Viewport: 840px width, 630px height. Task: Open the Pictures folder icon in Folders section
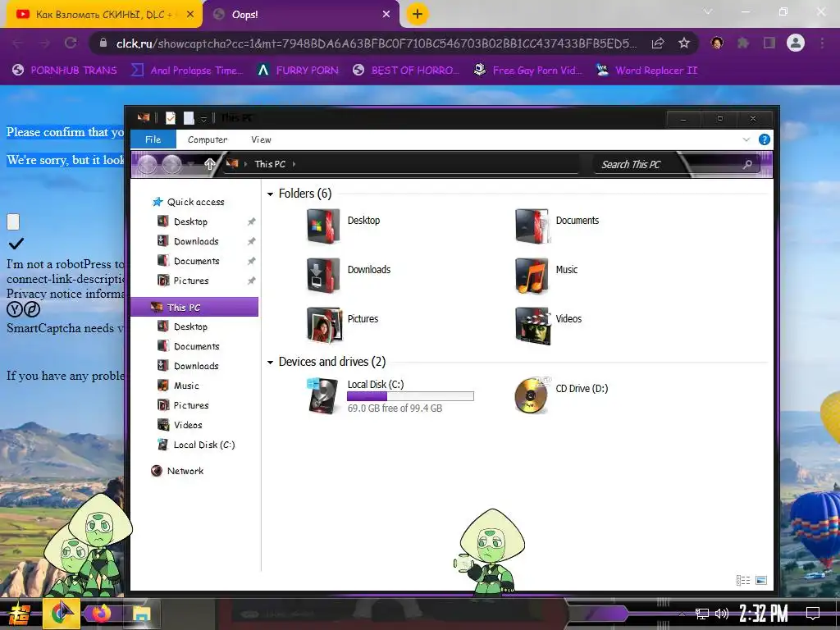(x=324, y=325)
